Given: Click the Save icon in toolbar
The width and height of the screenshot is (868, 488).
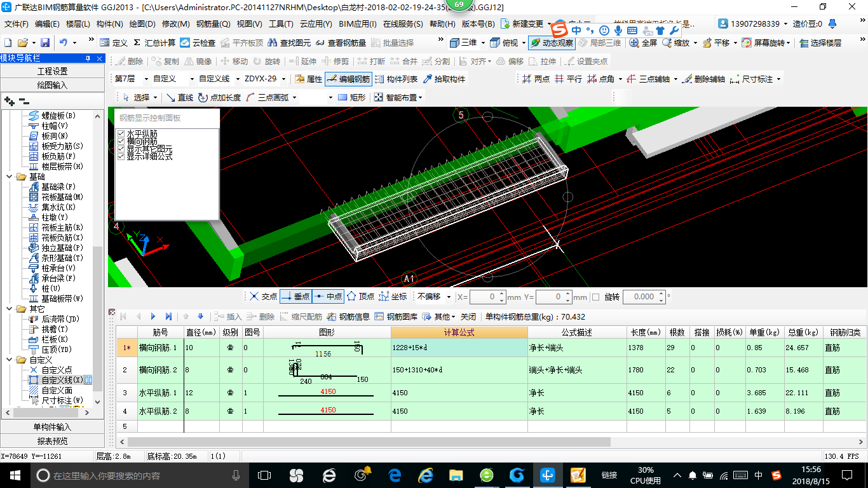Looking at the screenshot, I should pos(45,43).
